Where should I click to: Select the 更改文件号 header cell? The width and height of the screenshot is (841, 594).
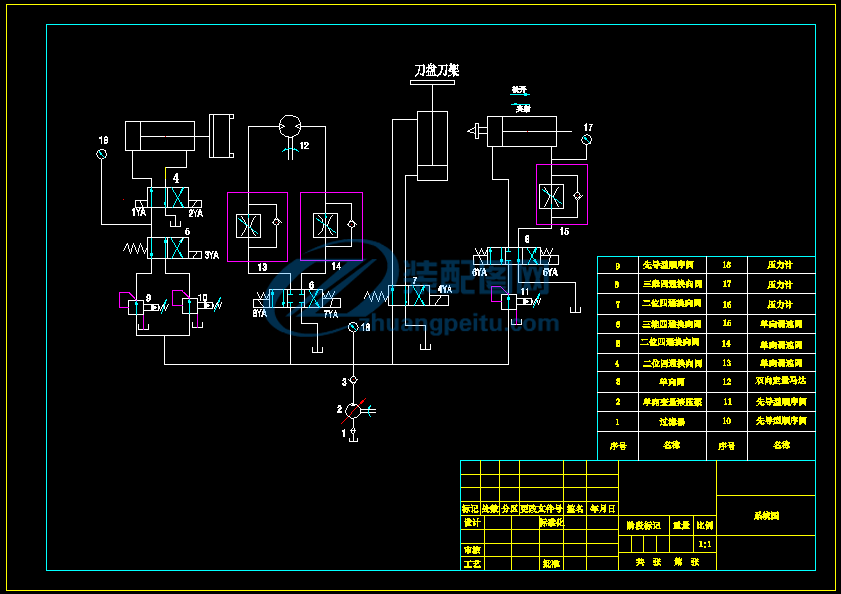[x=541, y=509]
